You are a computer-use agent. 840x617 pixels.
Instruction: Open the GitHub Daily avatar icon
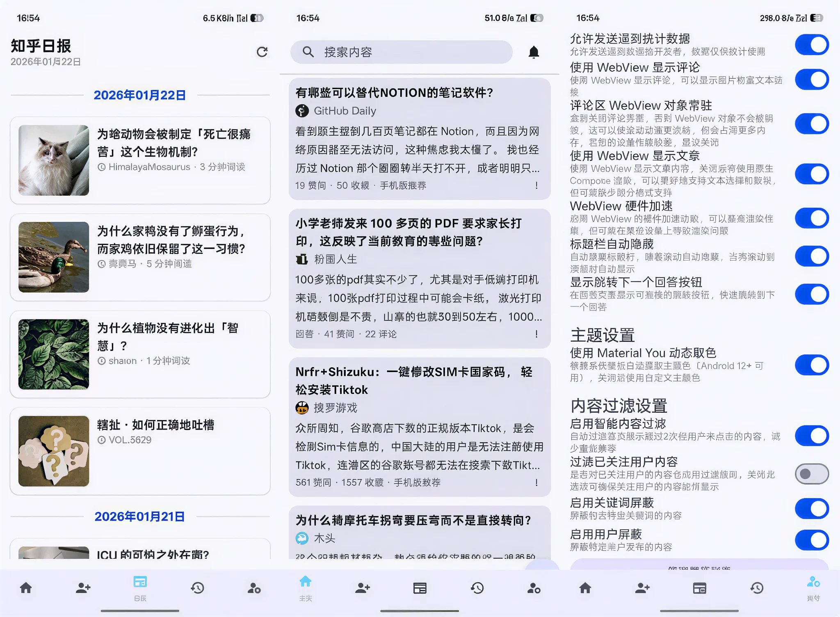[x=301, y=111]
